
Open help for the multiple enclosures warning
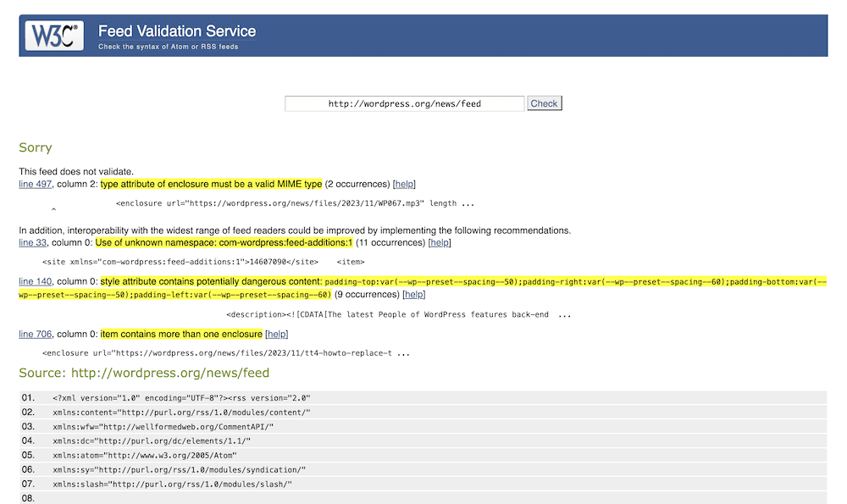pyautogui.click(x=276, y=334)
